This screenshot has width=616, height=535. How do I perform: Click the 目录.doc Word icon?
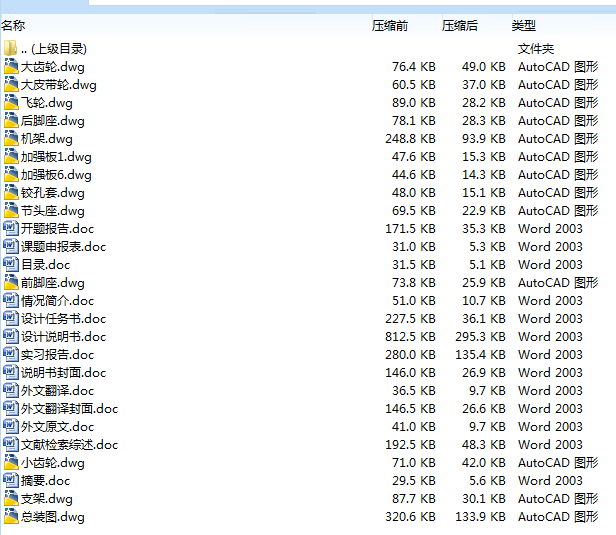pos(11,264)
